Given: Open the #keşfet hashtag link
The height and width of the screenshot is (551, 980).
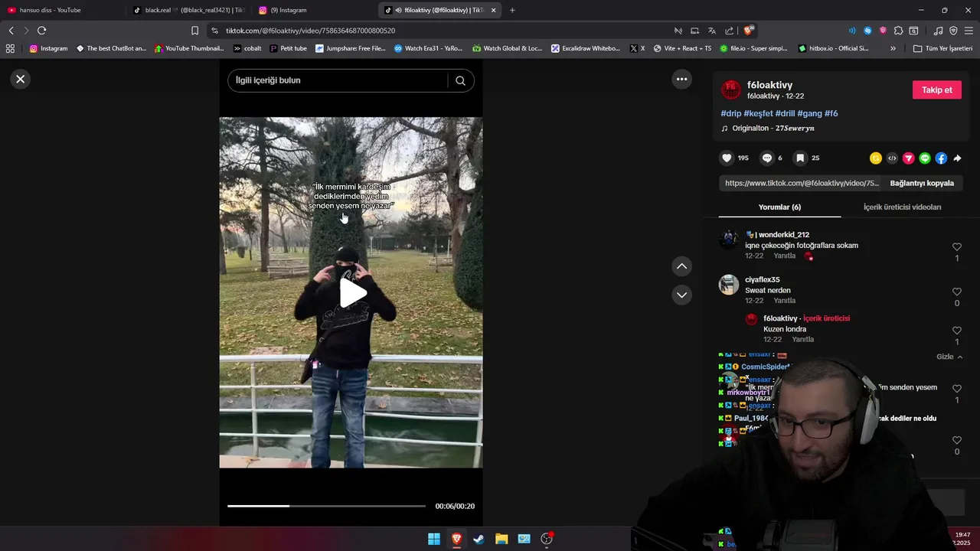Looking at the screenshot, I should point(758,113).
